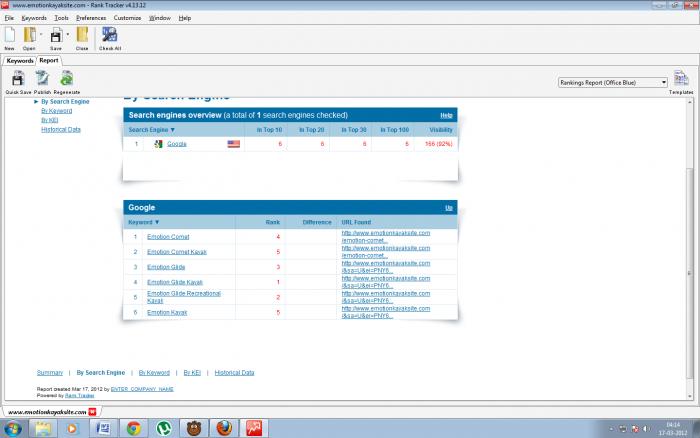Viewport: 700px width, 438px height.
Task: Select By Search Engine in sidebar
Action: tap(65, 102)
